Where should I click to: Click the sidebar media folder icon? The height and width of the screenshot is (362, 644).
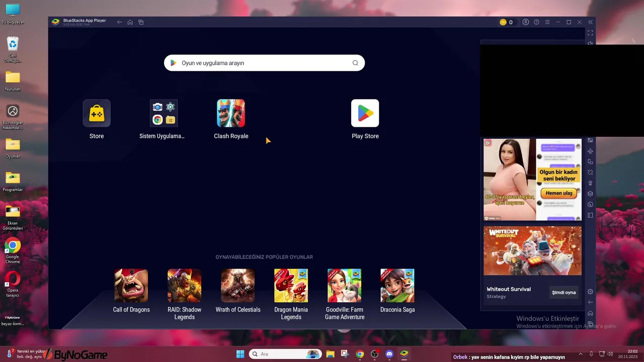coord(591,140)
